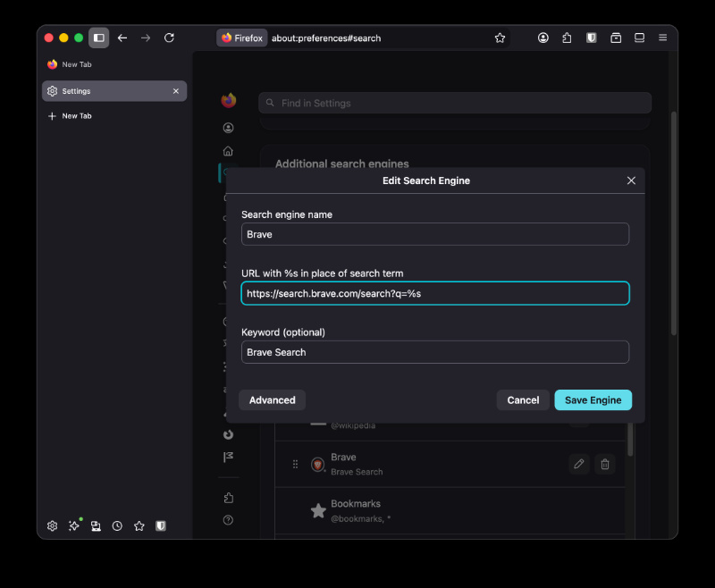Open the Bitwarden shield in the top toolbar
This screenshot has height=588, width=715.
(x=591, y=38)
